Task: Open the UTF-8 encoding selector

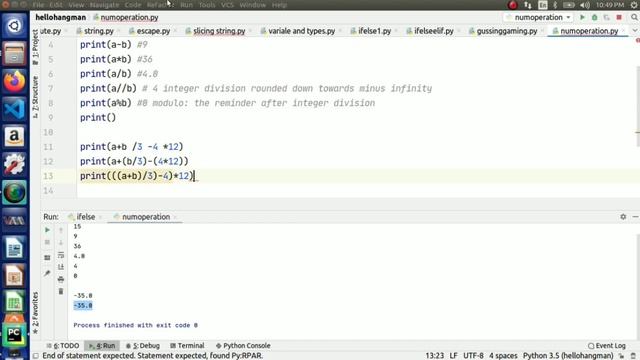Action: [x=473, y=356]
